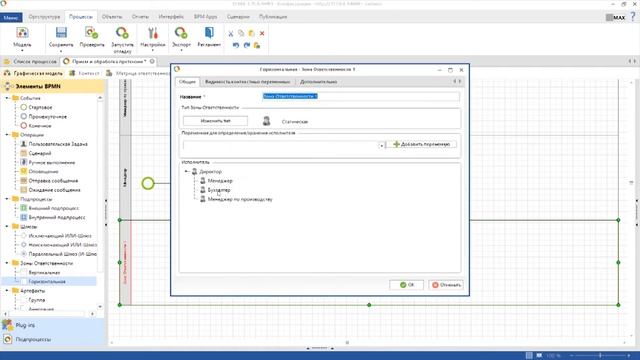Switch to the Список процессов tab
This screenshot has height=360, width=640.
tap(30, 62)
